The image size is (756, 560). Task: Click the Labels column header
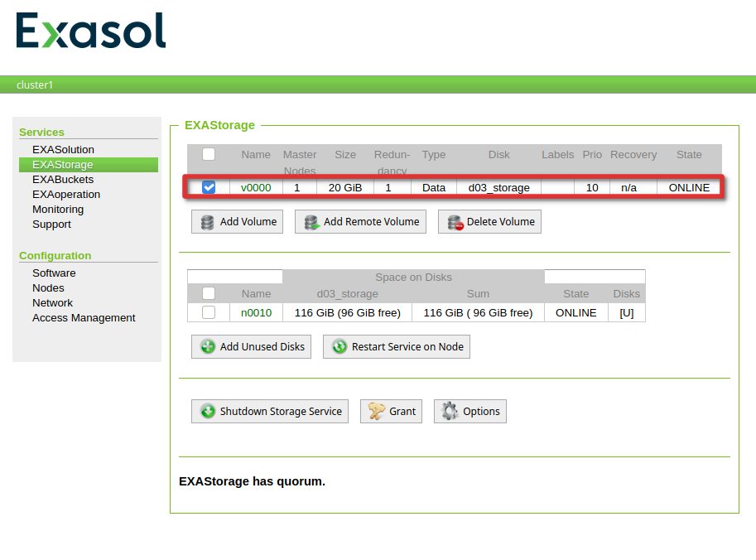(557, 155)
